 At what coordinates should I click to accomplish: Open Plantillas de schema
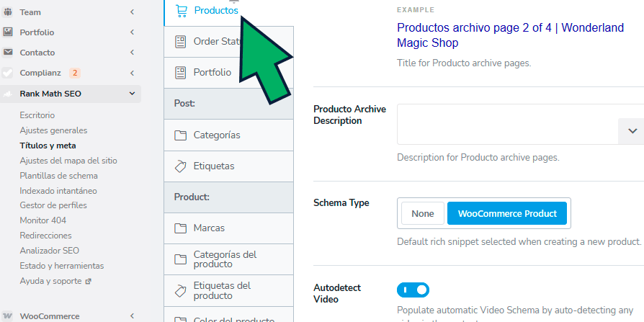click(59, 176)
